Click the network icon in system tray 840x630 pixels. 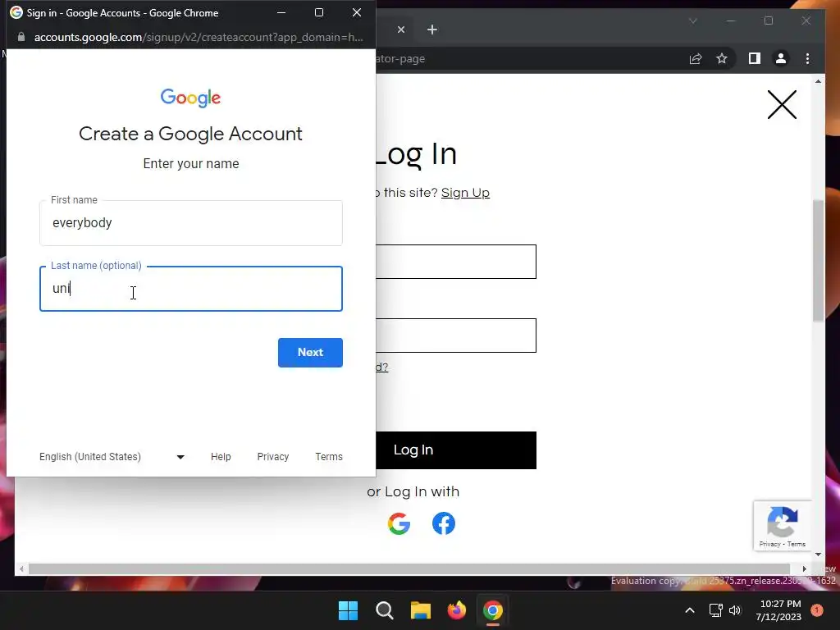coord(715,610)
